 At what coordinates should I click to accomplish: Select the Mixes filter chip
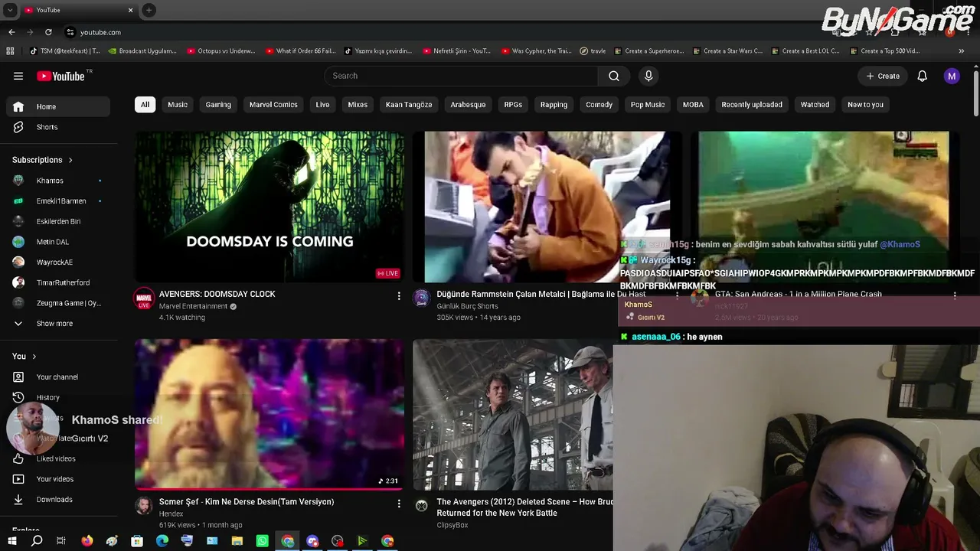[358, 105]
